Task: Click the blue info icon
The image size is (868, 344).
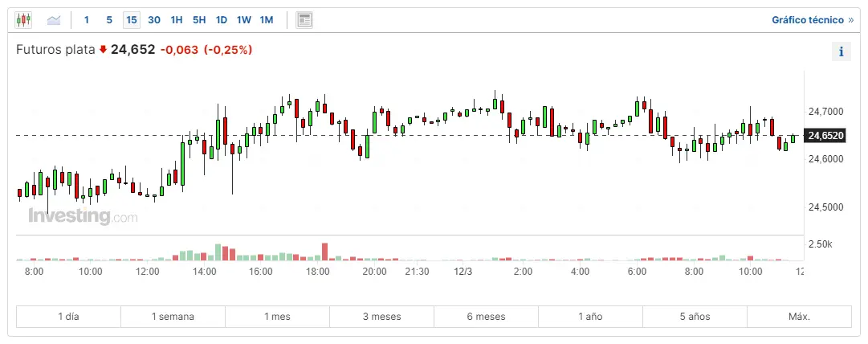Action: pos(842,51)
